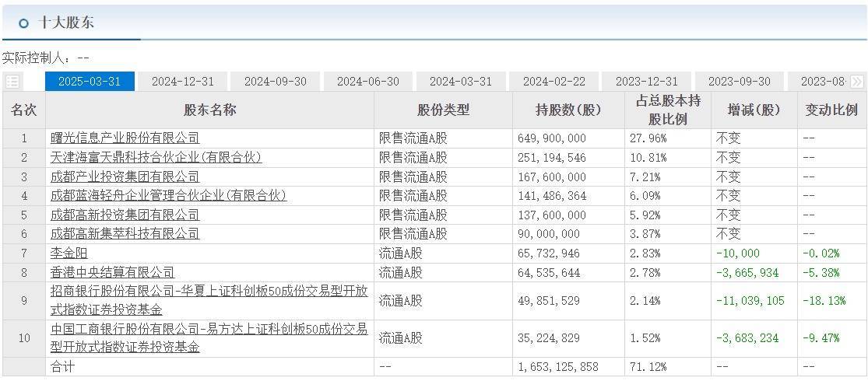Open the 2024-03-31 report tab
The width and height of the screenshot is (868, 381).
click(461, 82)
